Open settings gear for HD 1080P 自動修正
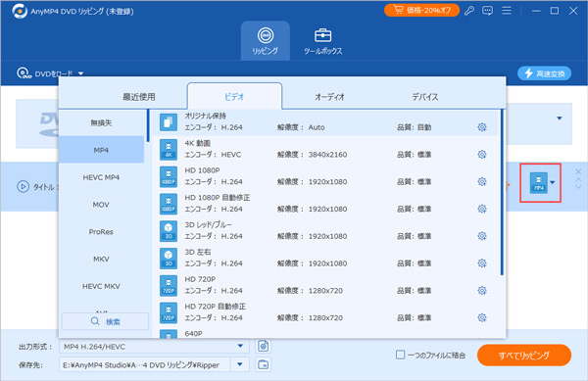Image resolution: width=588 pixels, height=381 pixels. [482, 209]
